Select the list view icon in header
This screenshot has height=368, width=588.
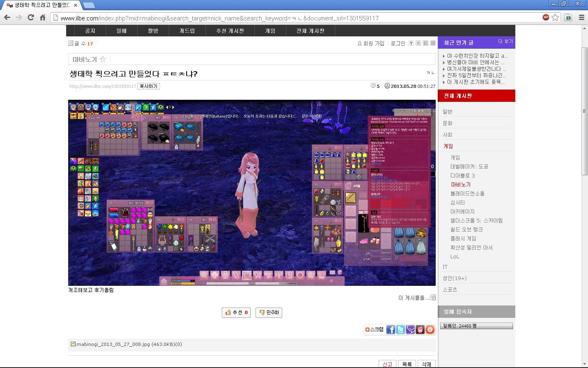click(x=418, y=43)
